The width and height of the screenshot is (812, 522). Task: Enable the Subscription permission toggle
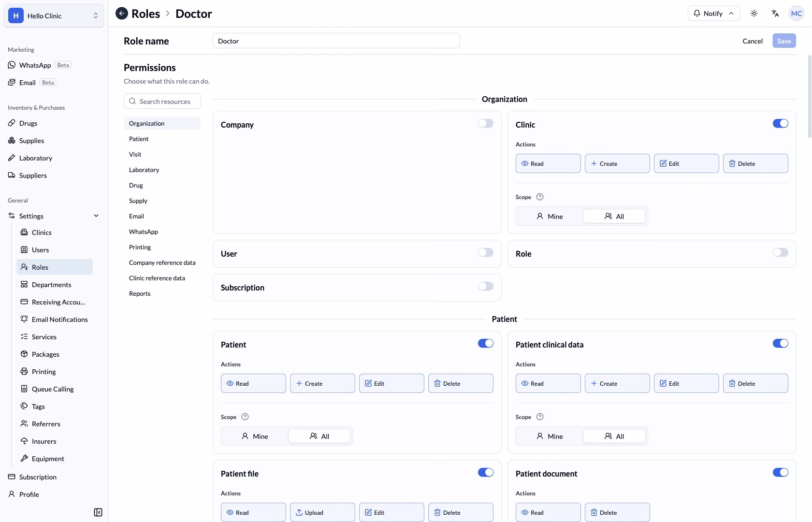click(x=486, y=287)
